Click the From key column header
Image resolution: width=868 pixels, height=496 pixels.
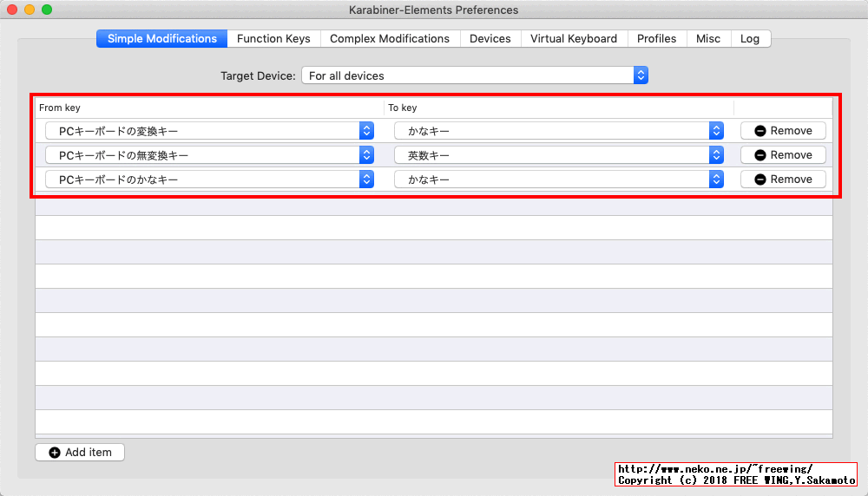coord(209,108)
